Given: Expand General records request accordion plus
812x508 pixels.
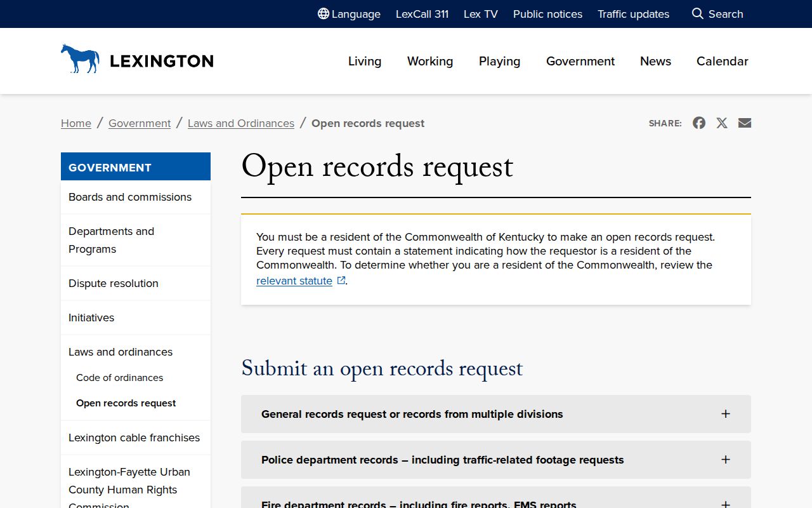Looking at the screenshot, I should pyautogui.click(x=726, y=414).
